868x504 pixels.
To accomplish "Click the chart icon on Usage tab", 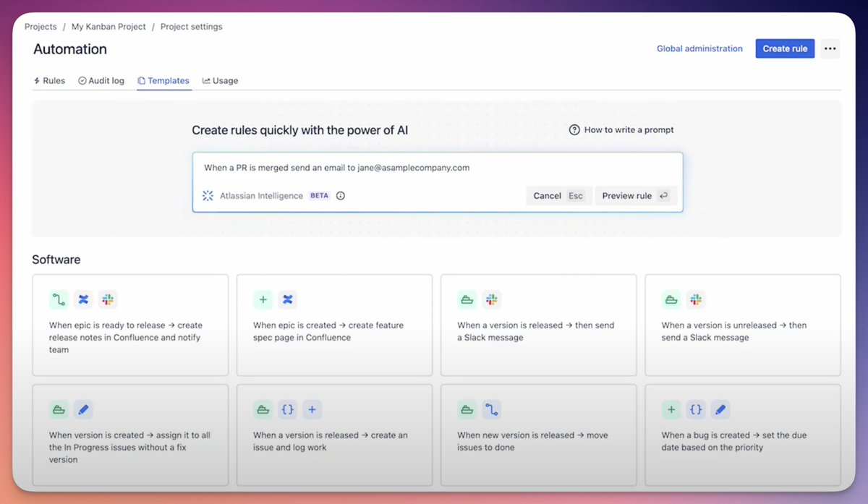I will coord(206,81).
